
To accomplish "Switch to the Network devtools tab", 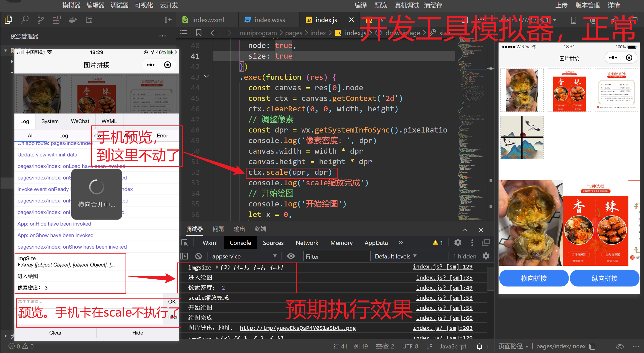I will pos(307,243).
